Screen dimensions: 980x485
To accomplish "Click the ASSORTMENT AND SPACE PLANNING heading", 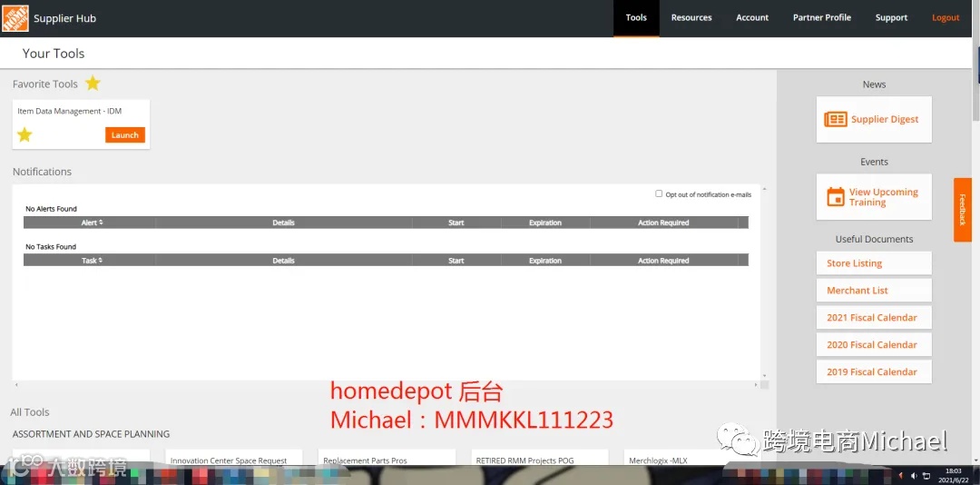I will [92, 433].
